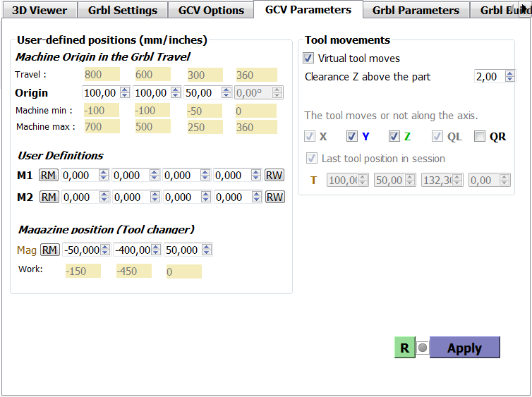The width and height of the screenshot is (532, 397).
Task: Click the RW button on M2 row
Action: [x=275, y=197]
